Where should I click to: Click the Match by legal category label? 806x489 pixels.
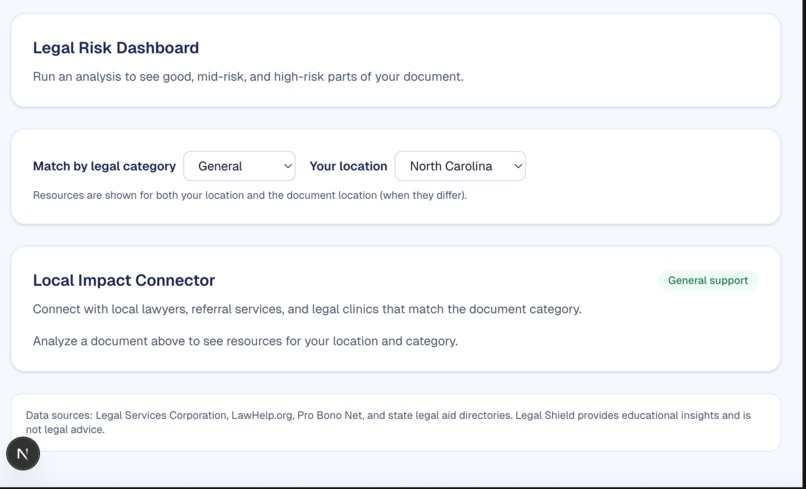pyautogui.click(x=104, y=166)
